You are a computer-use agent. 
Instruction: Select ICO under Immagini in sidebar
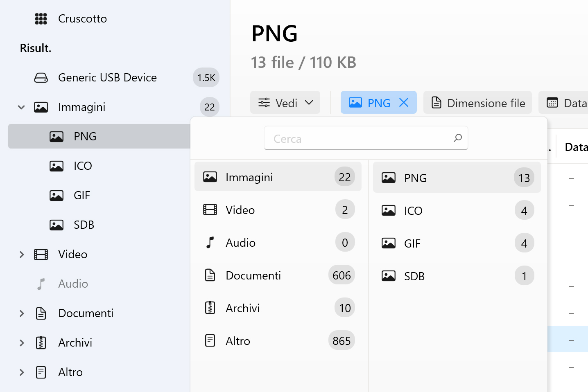coord(100,166)
